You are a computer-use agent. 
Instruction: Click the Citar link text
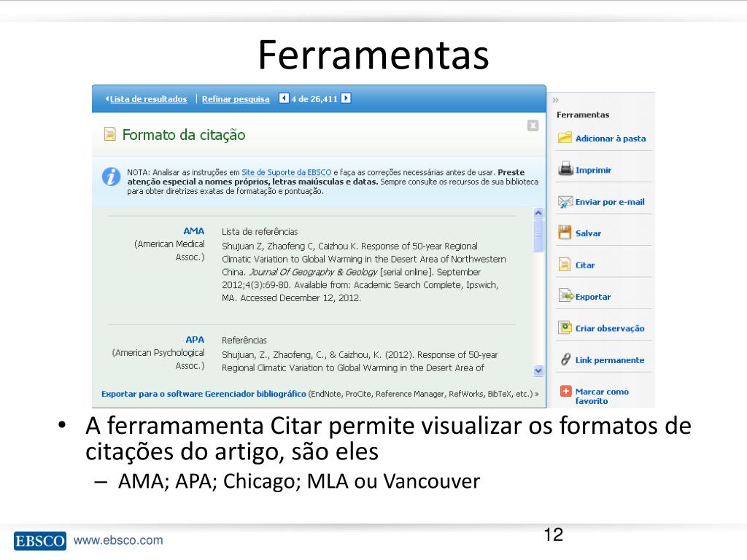point(585,265)
